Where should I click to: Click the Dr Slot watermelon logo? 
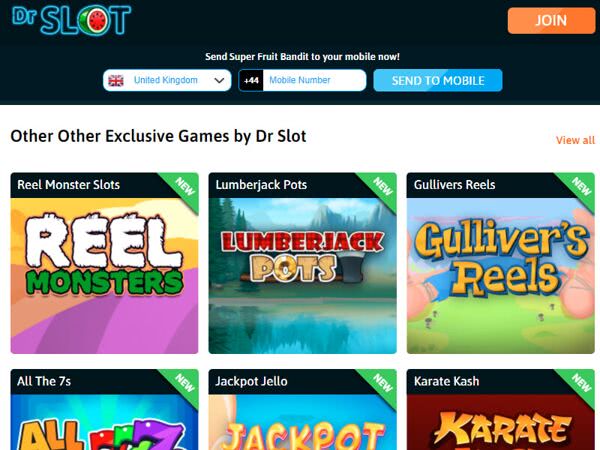71,20
